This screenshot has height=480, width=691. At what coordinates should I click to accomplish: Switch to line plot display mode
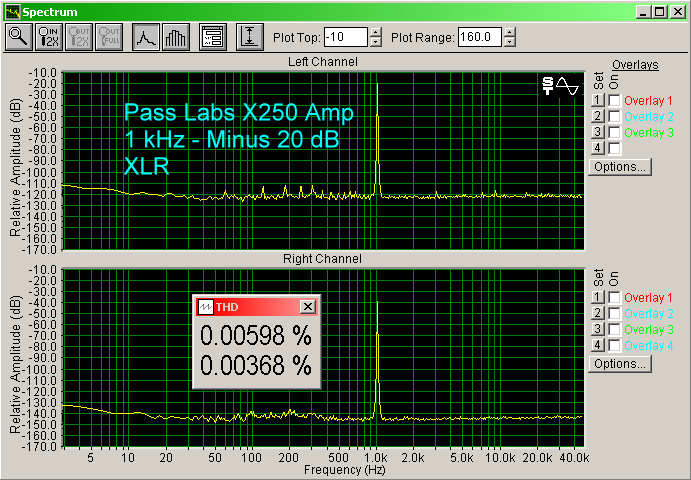(x=147, y=37)
